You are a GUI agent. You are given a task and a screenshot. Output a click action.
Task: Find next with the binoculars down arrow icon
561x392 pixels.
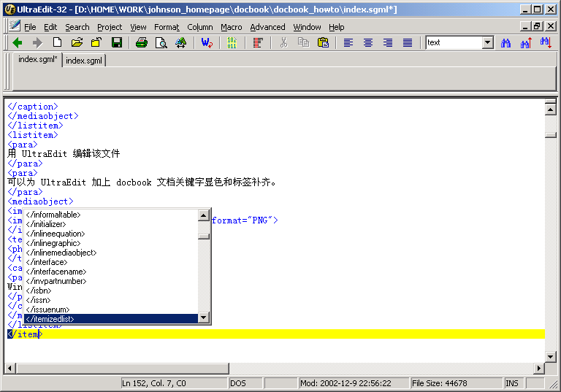[546, 43]
